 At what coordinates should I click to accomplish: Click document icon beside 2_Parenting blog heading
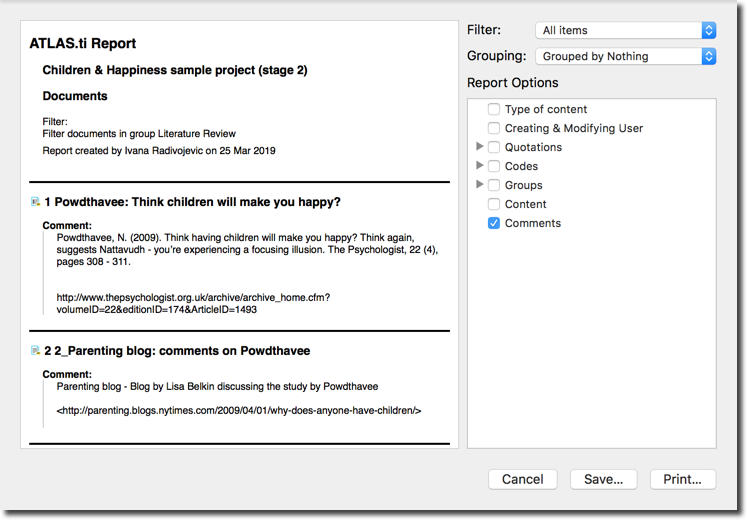coord(35,351)
